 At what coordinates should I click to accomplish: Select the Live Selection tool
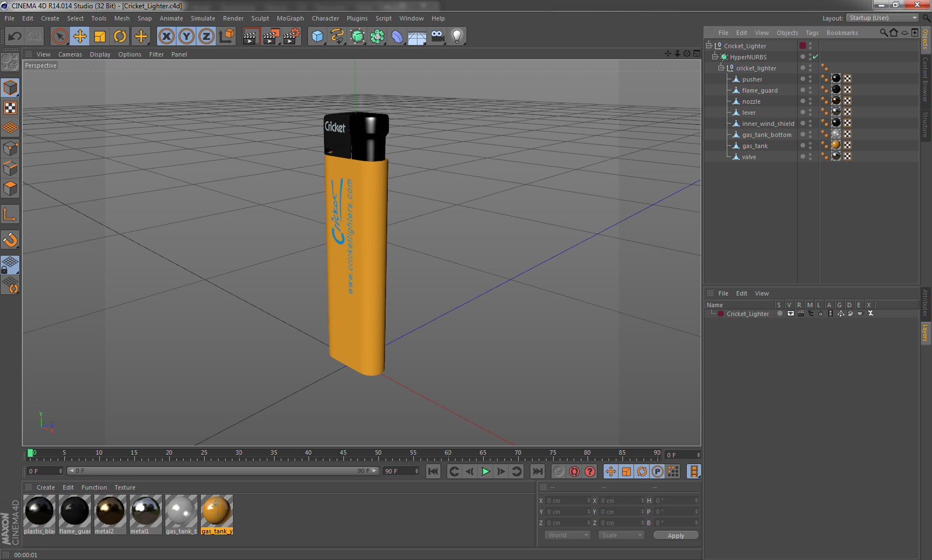(59, 37)
